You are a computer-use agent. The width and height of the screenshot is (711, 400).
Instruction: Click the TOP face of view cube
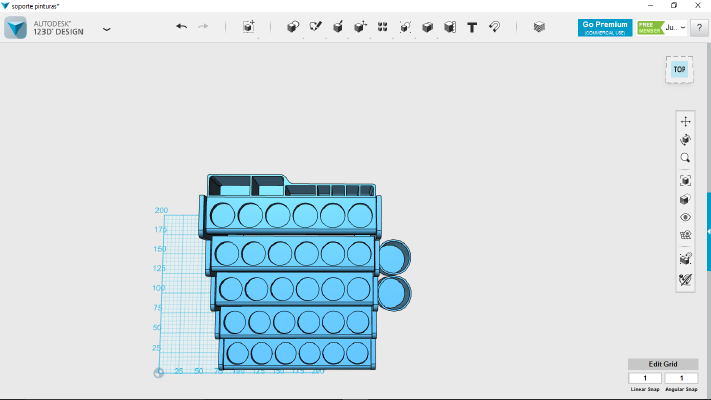pyautogui.click(x=679, y=69)
